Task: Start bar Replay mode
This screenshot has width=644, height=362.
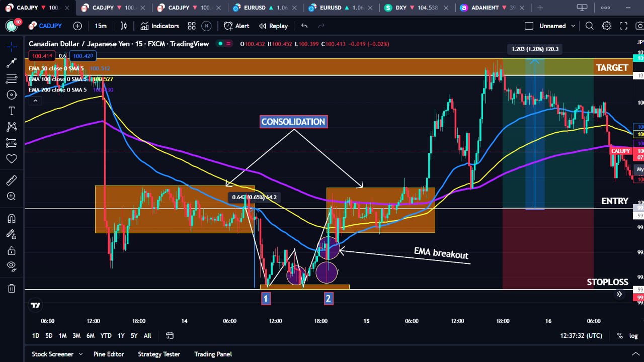Action: point(273,26)
